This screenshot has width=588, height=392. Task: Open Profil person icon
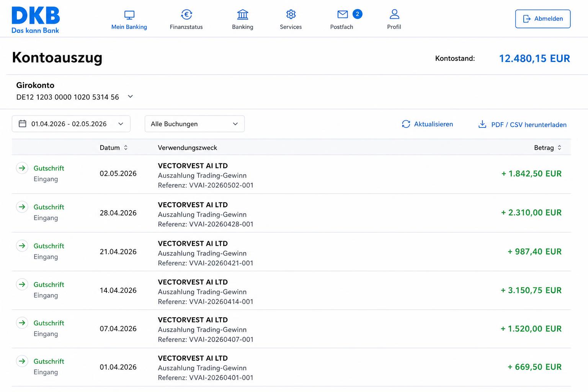pos(394,15)
